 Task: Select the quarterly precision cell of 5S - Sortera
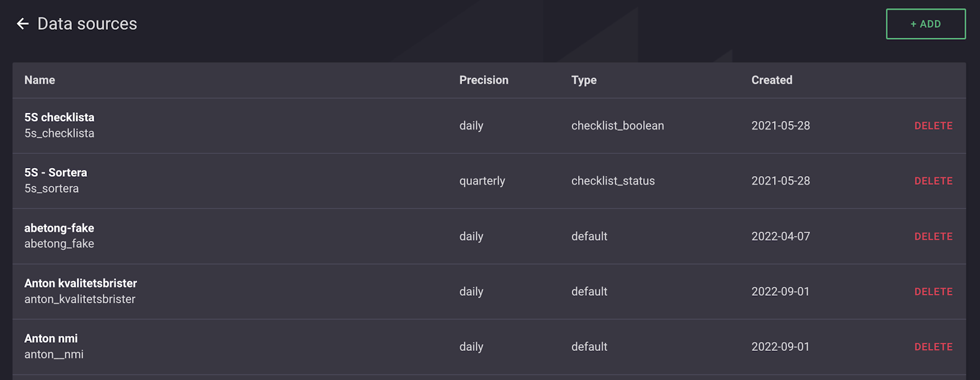pyautogui.click(x=482, y=180)
